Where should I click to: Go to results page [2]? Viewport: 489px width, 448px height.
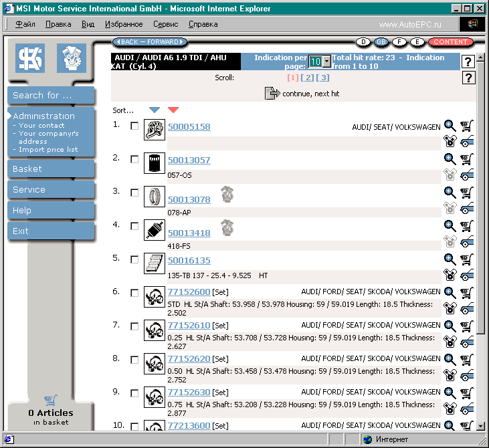pos(308,78)
